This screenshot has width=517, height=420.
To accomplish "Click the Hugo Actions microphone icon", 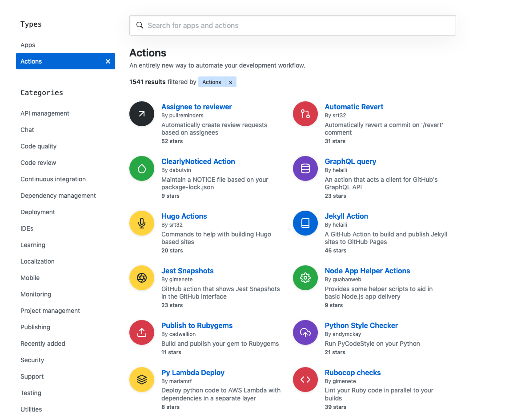I will click(141, 223).
